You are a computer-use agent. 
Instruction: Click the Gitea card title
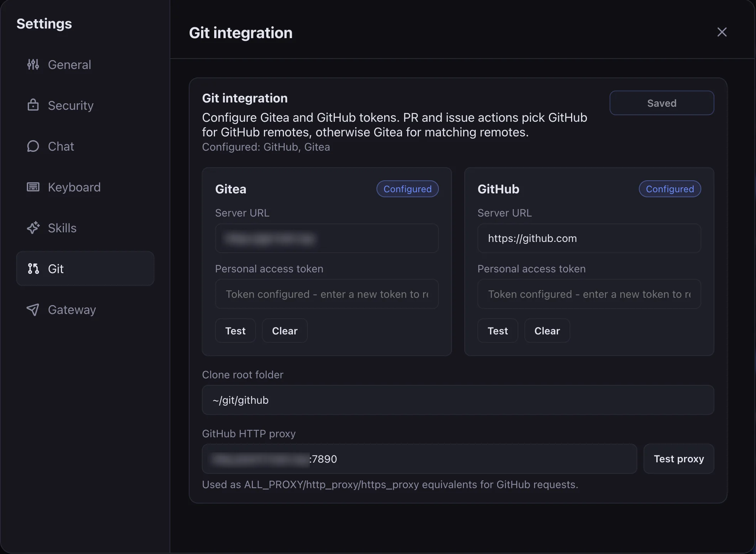tap(231, 189)
